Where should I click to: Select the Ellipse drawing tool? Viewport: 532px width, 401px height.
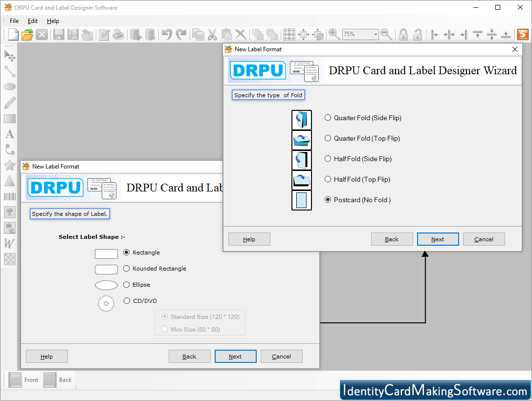(x=10, y=87)
